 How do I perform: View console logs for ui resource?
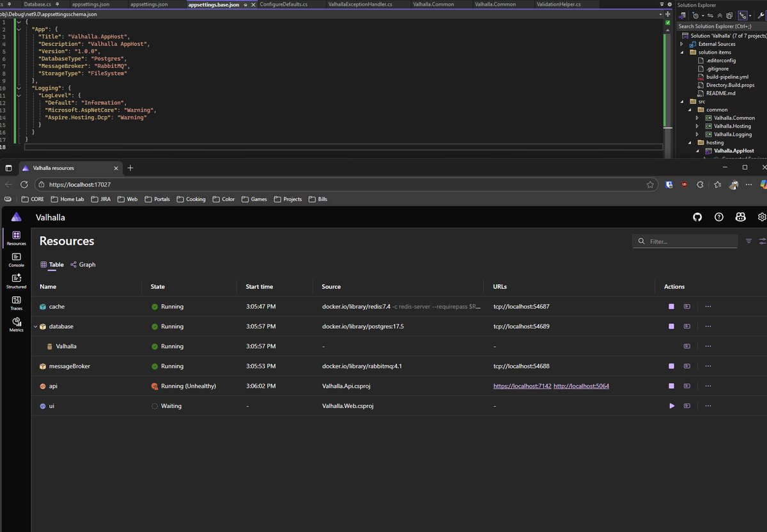click(687, 406)
